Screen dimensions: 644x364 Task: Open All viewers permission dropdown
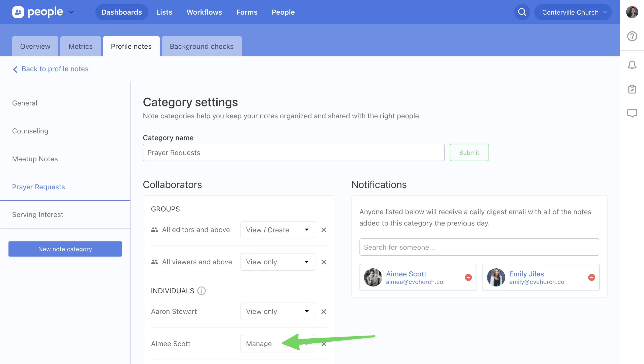(x=277, y=262)
